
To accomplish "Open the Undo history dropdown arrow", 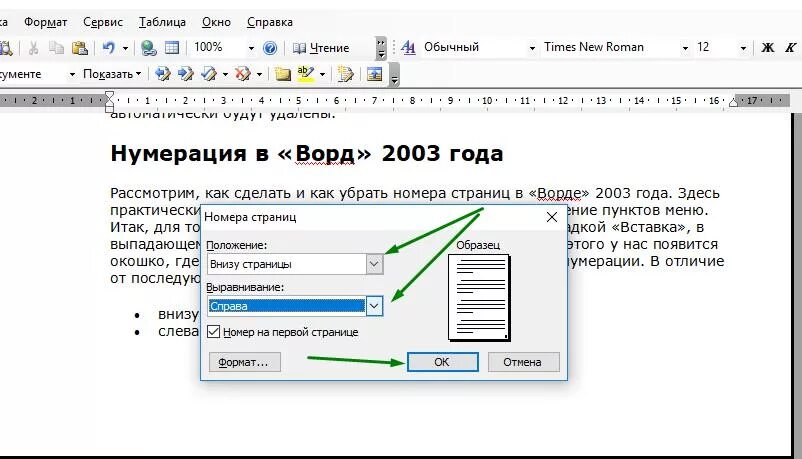I will click(x=125, y=49).
